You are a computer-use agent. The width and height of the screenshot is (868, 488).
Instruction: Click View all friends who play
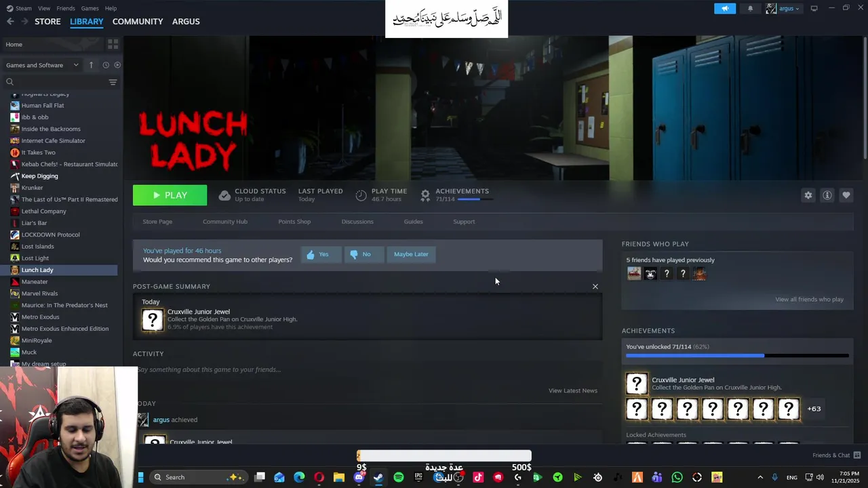[x=809, y=300]
